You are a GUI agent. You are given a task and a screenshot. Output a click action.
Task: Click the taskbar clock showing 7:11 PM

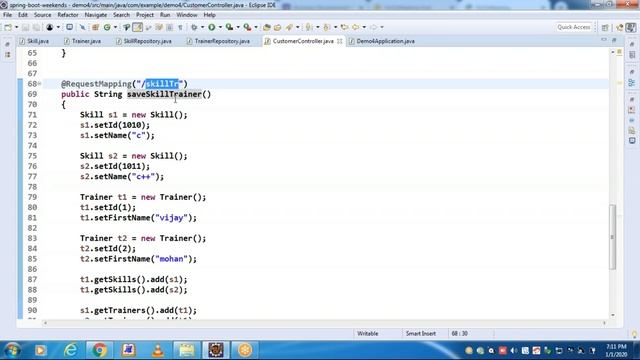pos(616,350)
